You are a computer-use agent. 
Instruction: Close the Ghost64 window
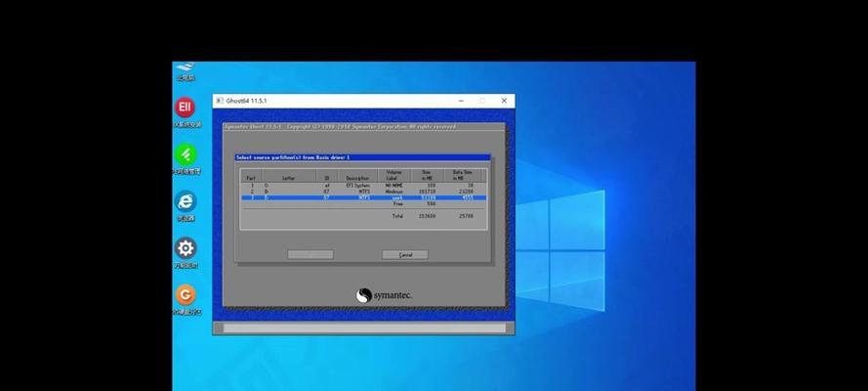(504, 101)
